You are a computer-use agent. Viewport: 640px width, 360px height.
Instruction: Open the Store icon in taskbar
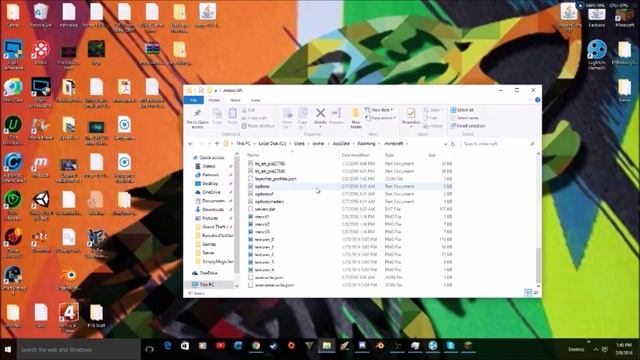pyautogui.click(x=185, y=346)
